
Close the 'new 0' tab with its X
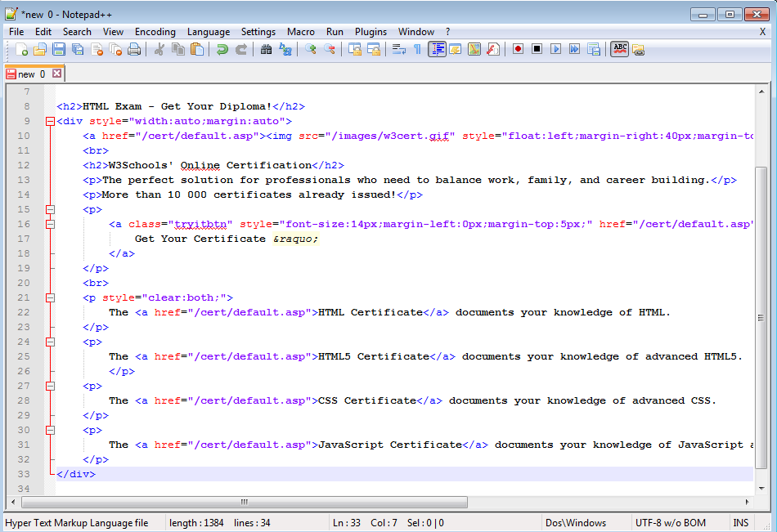pos(57,74)
